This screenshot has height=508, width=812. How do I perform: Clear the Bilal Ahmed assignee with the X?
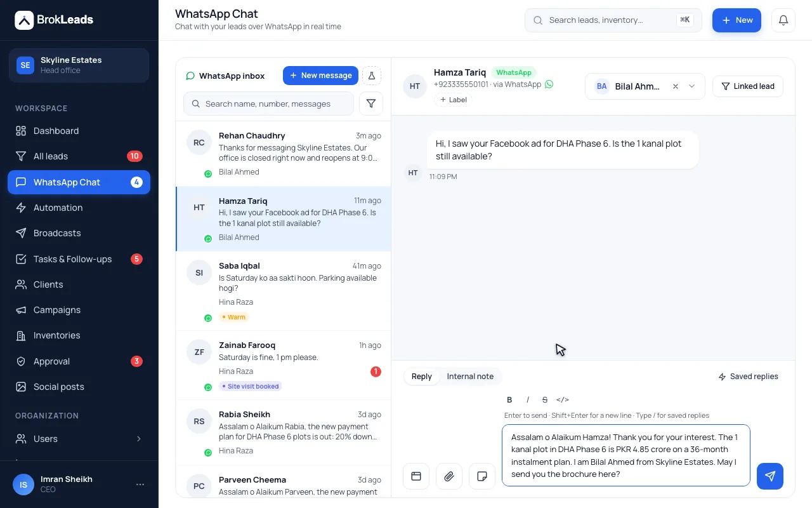676,86
